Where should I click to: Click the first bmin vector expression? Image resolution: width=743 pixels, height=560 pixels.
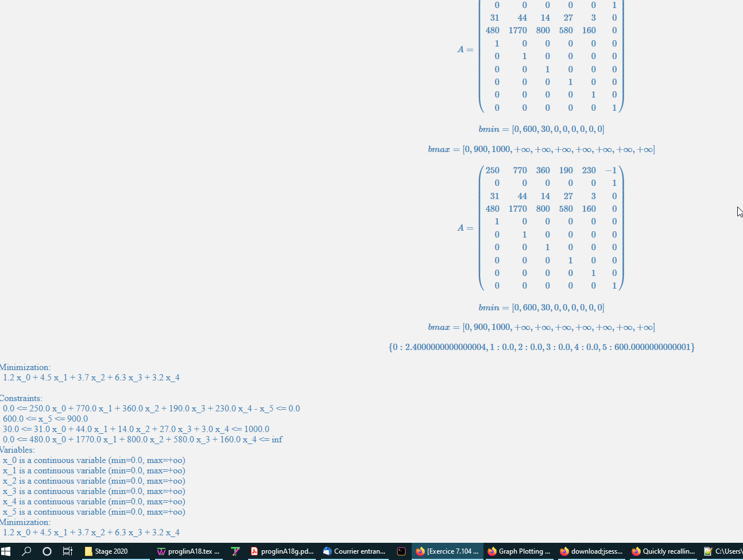coord(541,129)
